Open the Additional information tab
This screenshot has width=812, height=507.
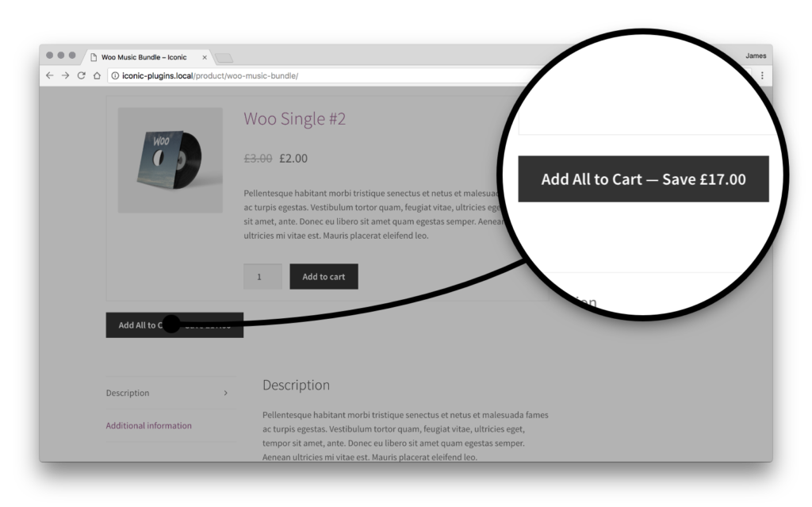149,425
